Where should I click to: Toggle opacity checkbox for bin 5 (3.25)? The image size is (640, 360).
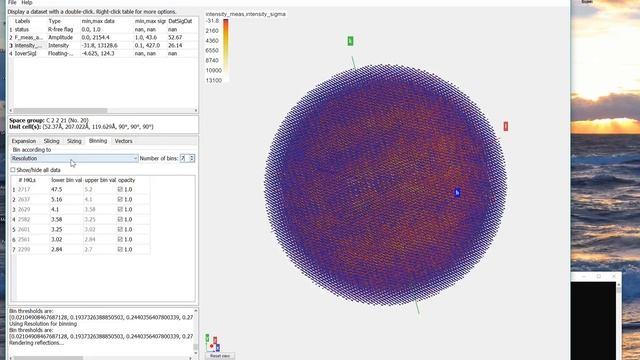[120, 229]
